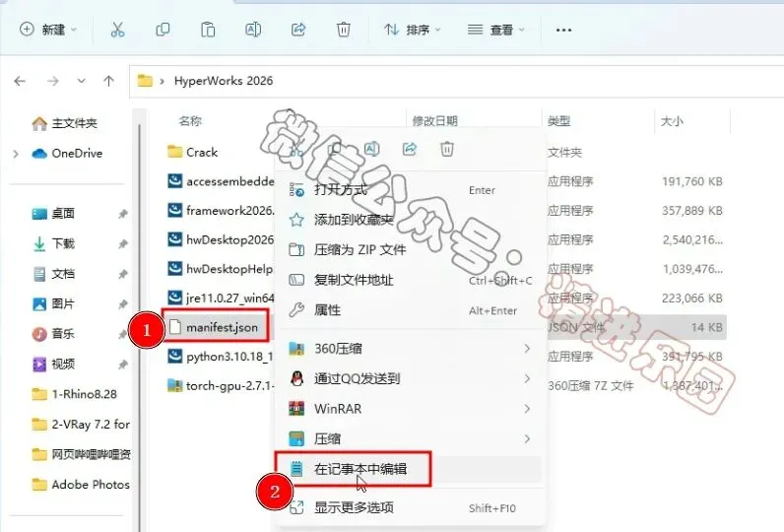Open 网页哔哩哔哩 folder in the sidebar
Screen dimensions: 784x532
click(x=81, y=454)
